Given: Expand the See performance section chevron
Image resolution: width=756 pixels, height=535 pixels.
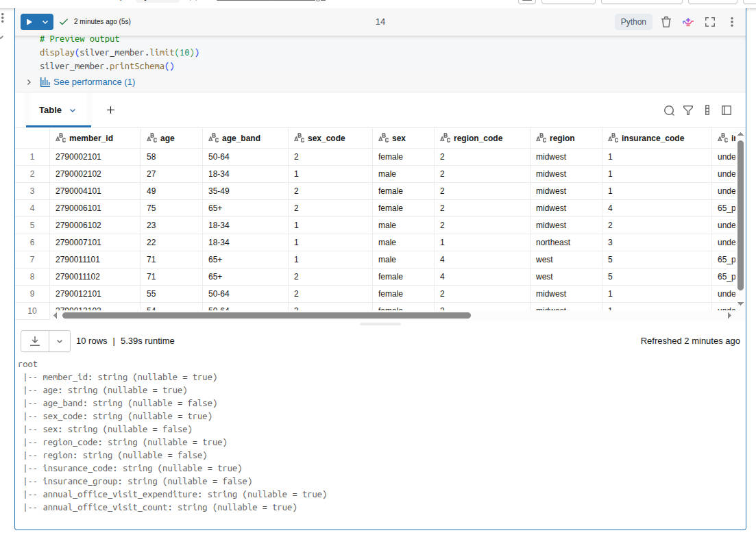Looking at the screenshot, I should pos(29,82).
